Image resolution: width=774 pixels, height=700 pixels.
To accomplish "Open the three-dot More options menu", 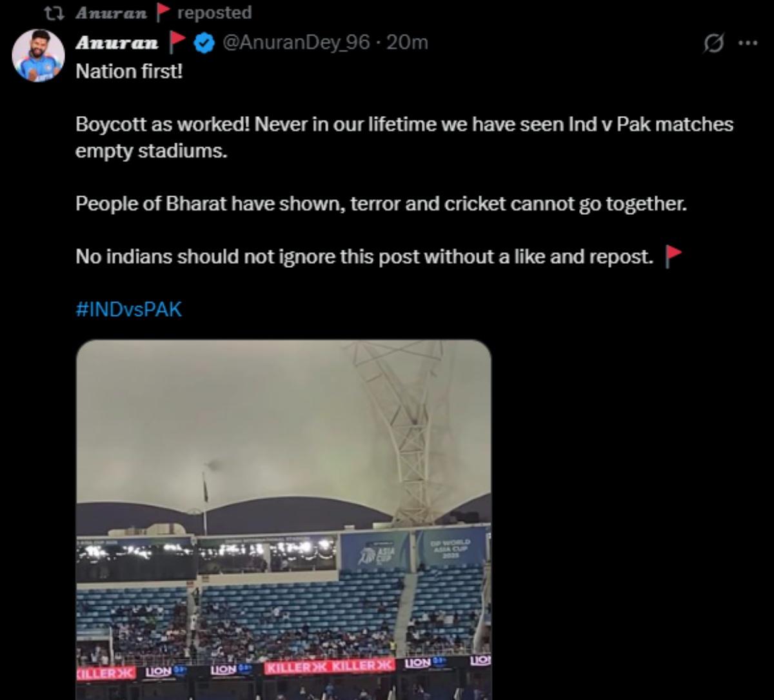I will (x=747, y=44).
